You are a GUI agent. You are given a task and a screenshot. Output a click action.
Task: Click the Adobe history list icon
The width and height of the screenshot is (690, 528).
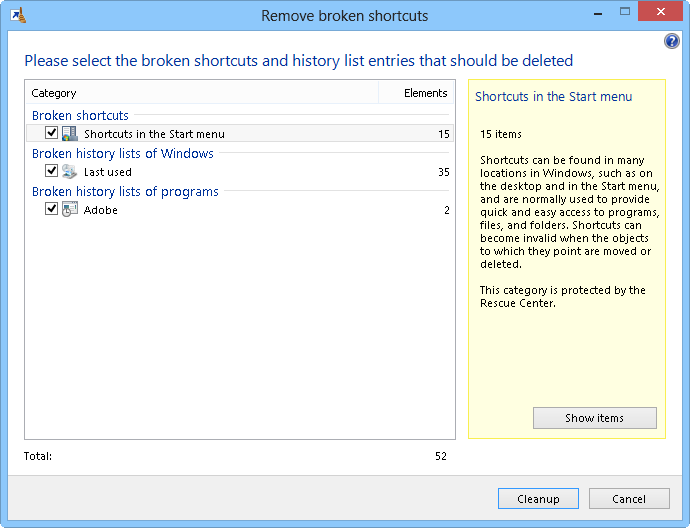pyautogui.click(x=69, y=210)
